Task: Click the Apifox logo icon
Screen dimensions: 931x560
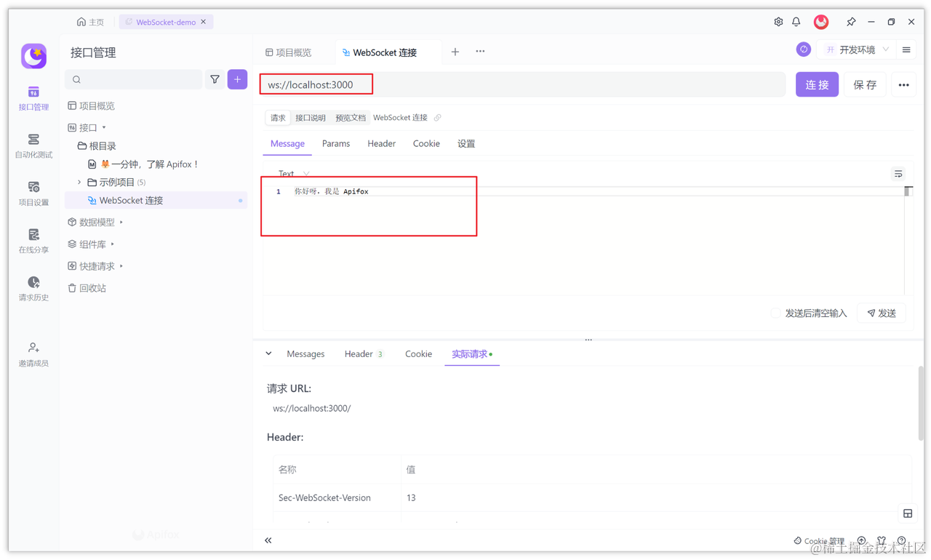Action: click(x=33, y=56)
